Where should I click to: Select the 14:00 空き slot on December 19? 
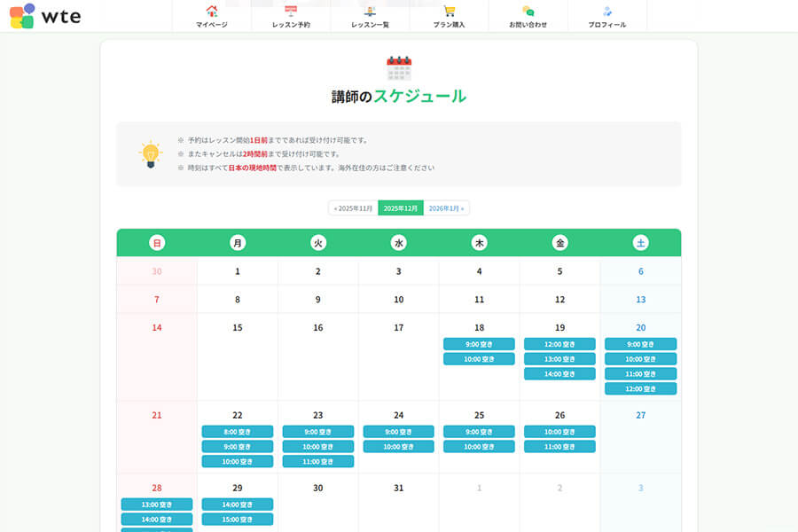(559, 374)
